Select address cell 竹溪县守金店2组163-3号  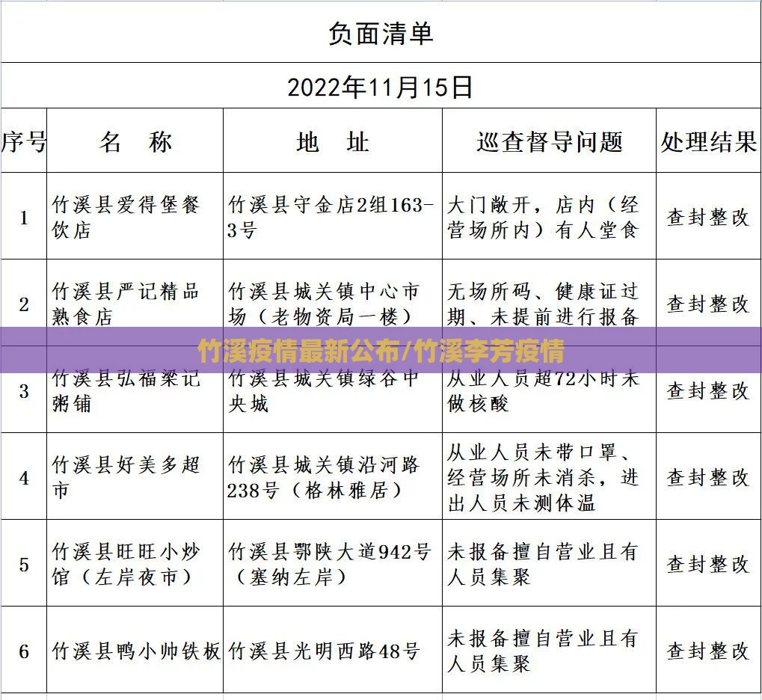[x=333, y=216]
